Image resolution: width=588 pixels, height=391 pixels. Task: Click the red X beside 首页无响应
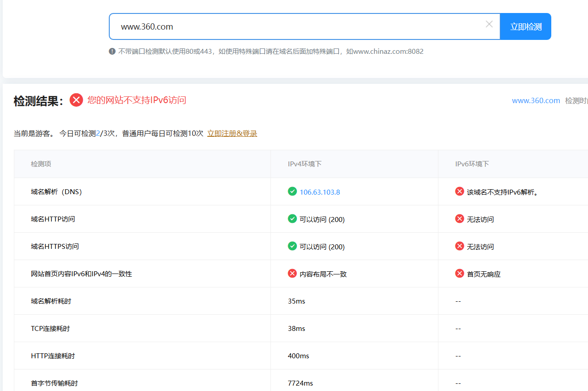pos(459,274)
